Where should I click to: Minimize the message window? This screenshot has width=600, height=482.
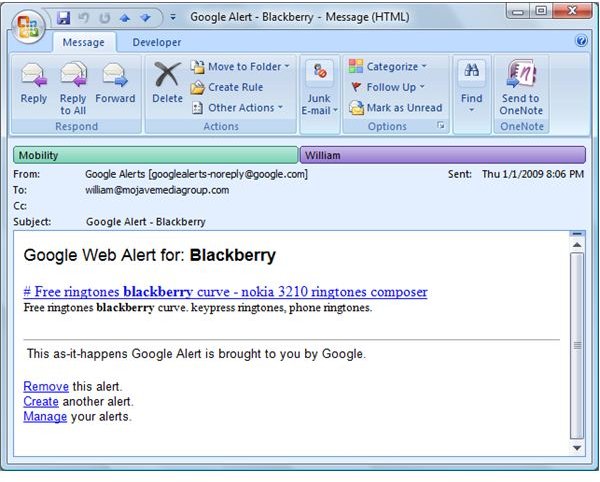[x=518, y=11]
